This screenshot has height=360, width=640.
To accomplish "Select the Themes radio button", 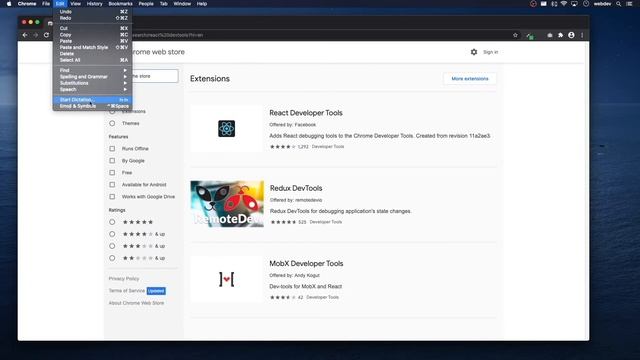I will coord(112,123).
